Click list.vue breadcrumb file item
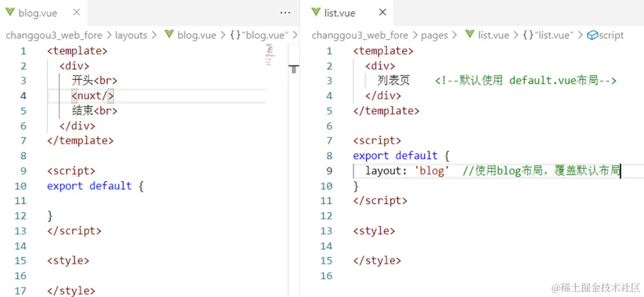This screenshot has width=644, height=297. coord(493,35)
